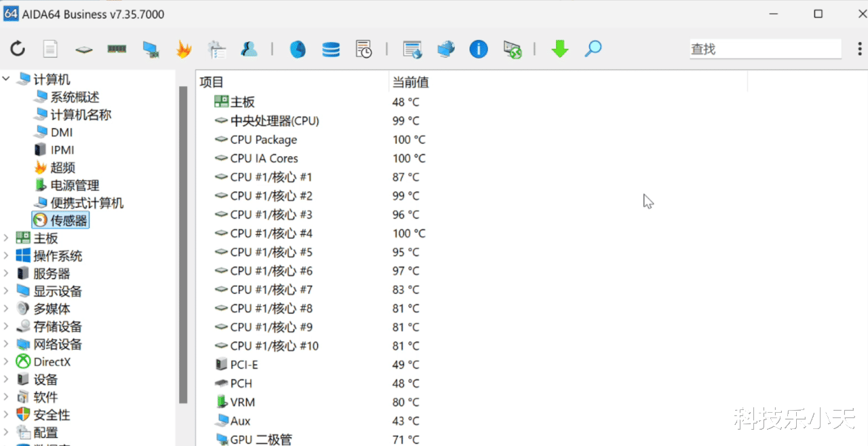Open the blue database stack icon
Viewport: 868px width, 446px height.
331,49
